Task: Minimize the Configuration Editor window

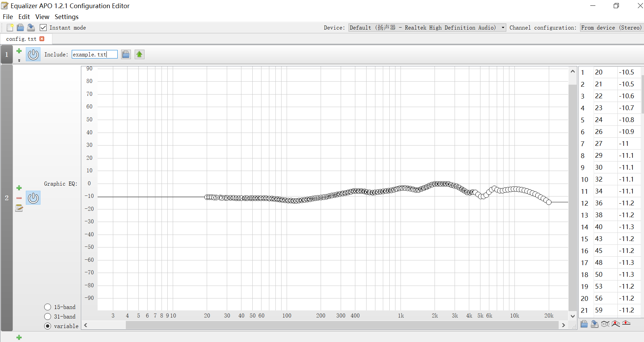Action: 593,6
